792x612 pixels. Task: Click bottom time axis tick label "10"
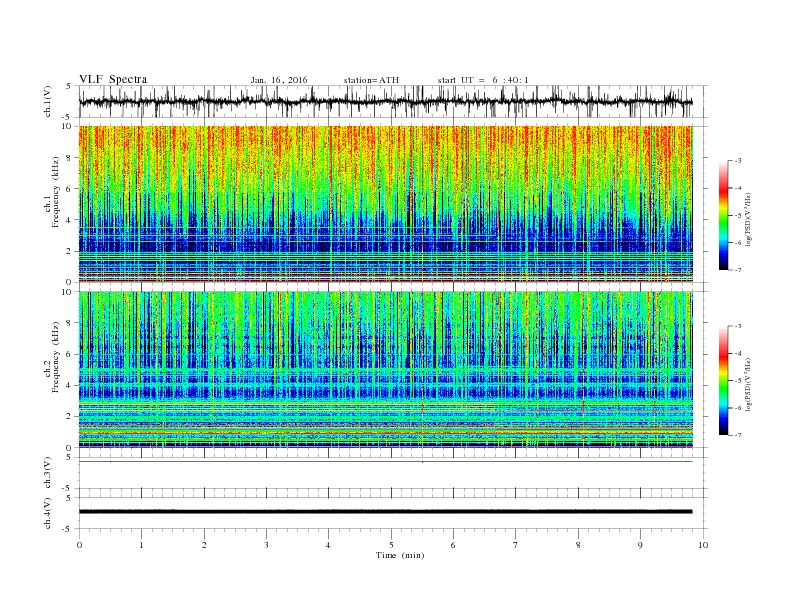[x=703, y=545]
